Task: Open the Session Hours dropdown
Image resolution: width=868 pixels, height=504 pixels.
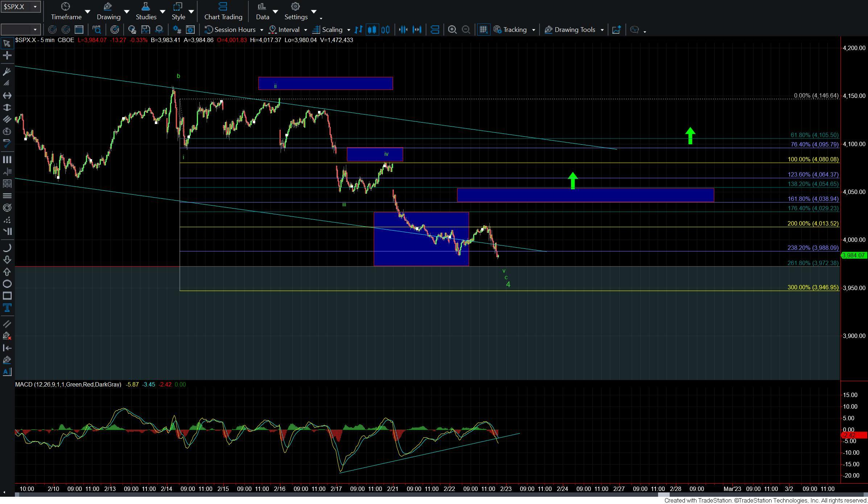Action: click(x=234, y=30)
